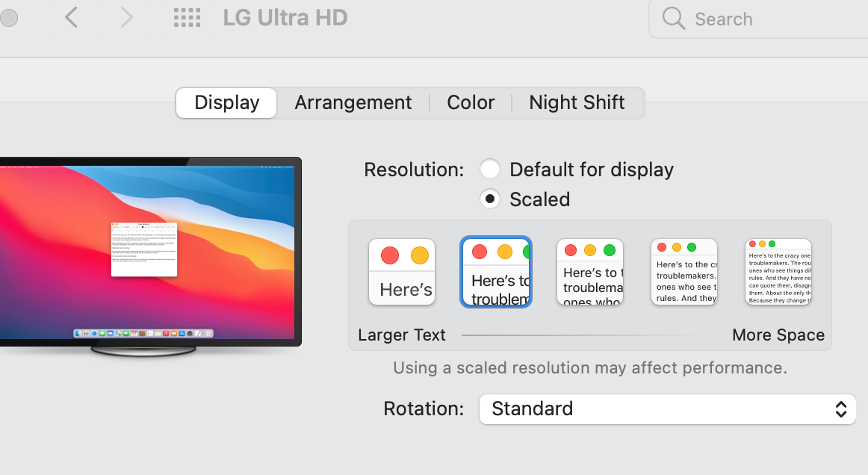Switch to the Arrangement tab
The height and width of the screenshot is (475, 868).
click(353, 103)
